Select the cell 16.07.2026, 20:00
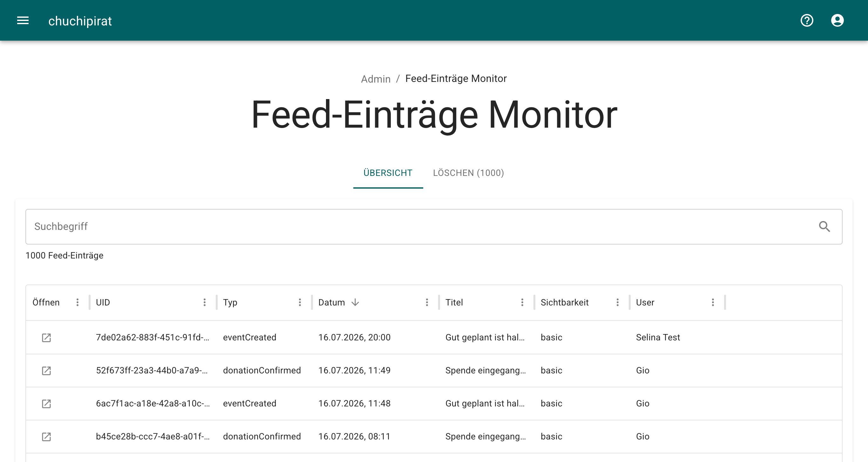Viewport: 868px width, 462px height. click(x=355, y=338)
